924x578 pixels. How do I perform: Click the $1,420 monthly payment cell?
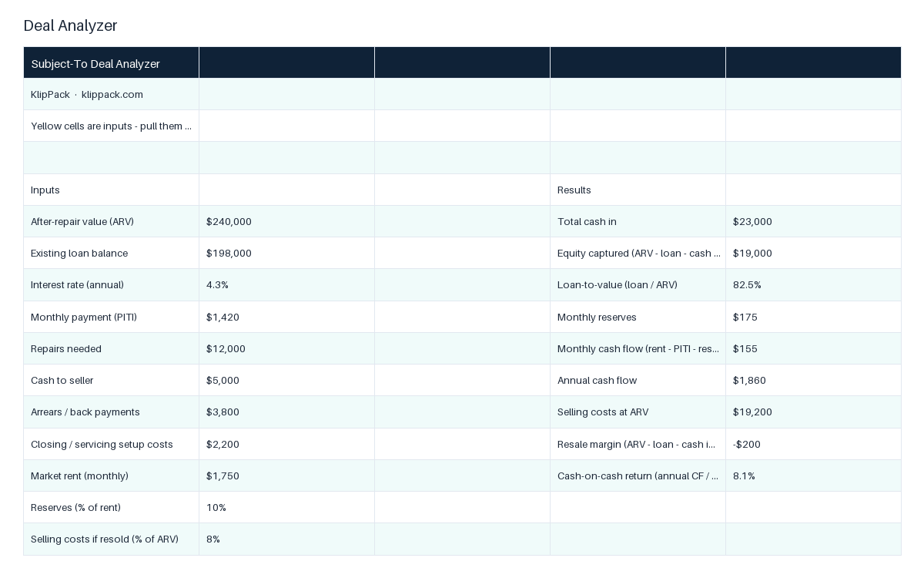tap(286, 317)
